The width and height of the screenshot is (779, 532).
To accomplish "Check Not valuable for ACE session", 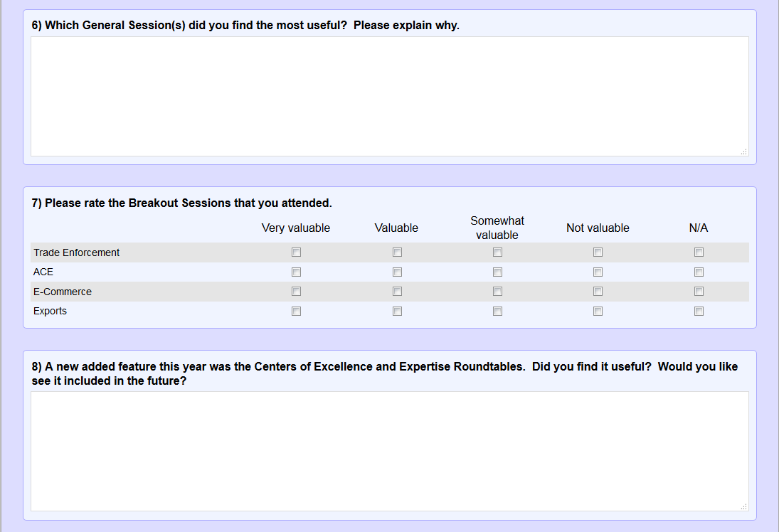I will tap(598, 272).
